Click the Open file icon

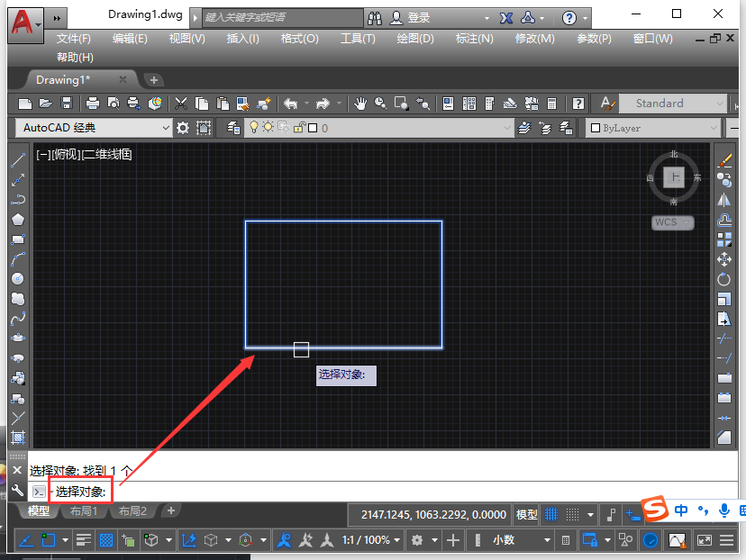(46, 104)
